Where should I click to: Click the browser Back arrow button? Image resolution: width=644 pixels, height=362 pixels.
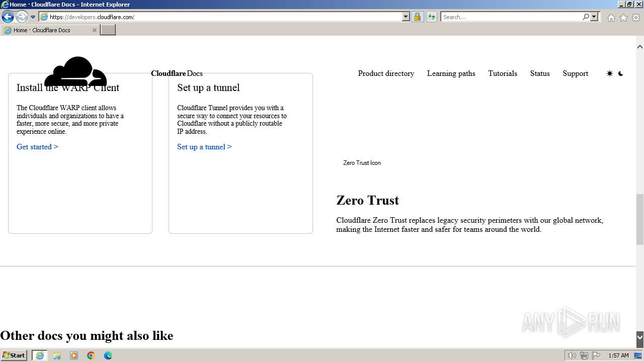(8, 17)
